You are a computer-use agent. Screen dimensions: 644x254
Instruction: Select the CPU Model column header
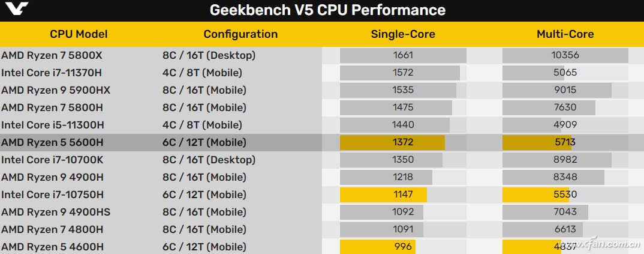tap(79, 34)
